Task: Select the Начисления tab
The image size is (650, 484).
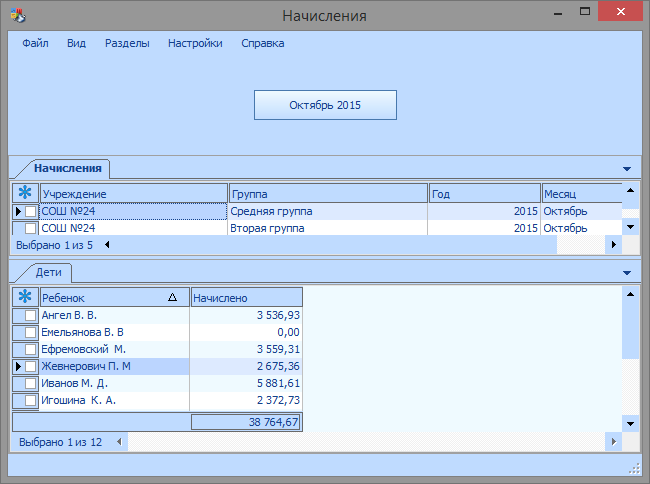Action: pyautogui.click(x=68, y=168)
